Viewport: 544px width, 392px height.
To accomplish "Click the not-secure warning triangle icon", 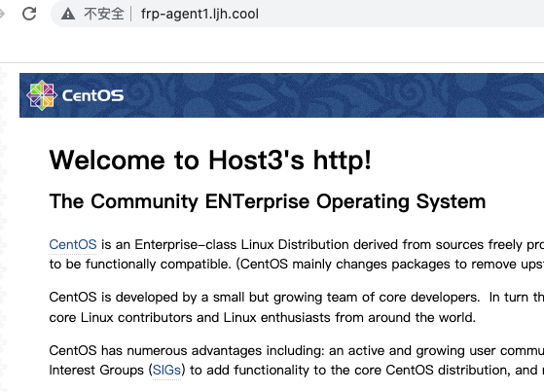I will (x=68, y=15).
